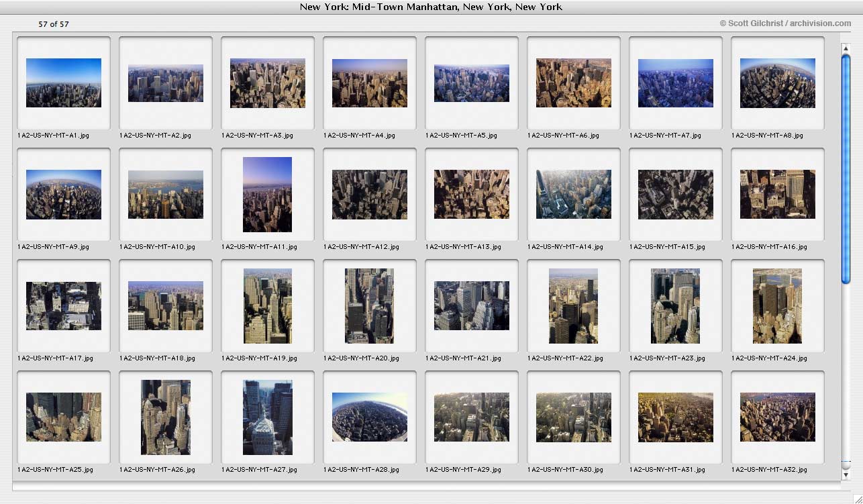
Task: Choose thumbnail 1A2-US-NY-MT-A5.jpg
Action: point(472,83)
